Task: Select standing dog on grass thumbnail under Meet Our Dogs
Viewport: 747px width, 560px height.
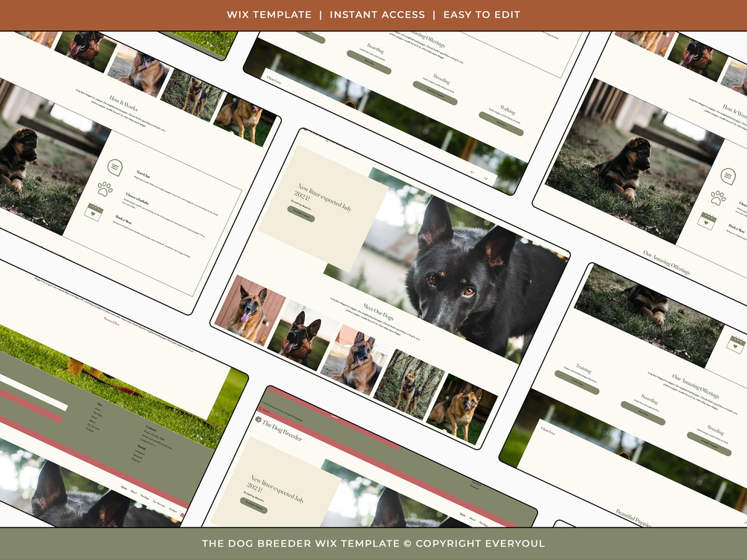Action: point(462,409)
